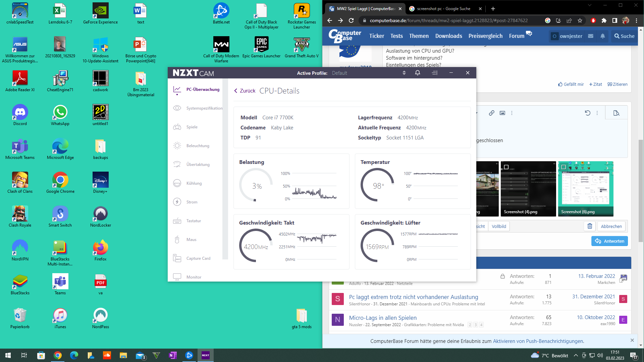The width and height of the screenshot is (644, 362).
Task: Click the Antworten reply button
Action: (x=609, y=241)
